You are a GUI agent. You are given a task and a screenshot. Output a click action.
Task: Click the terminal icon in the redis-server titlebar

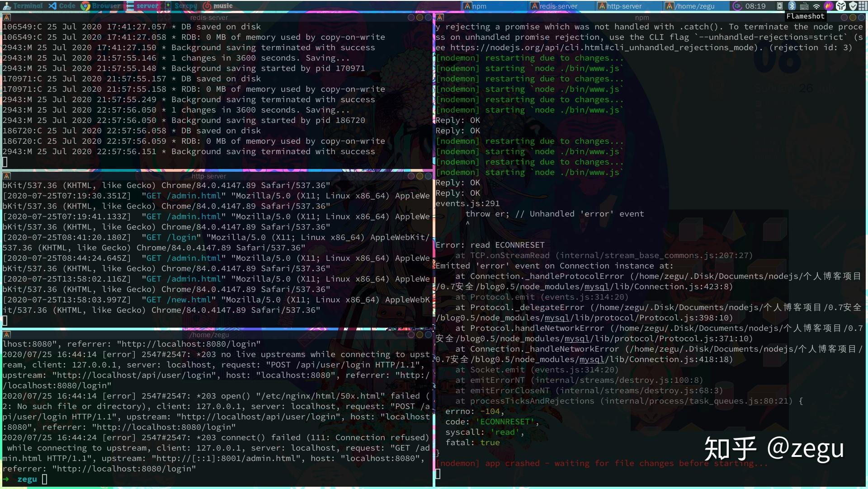tap(7, 18)
